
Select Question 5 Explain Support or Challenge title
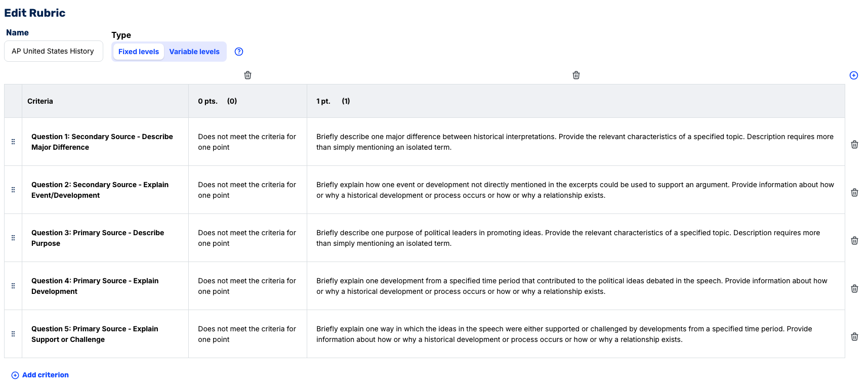[95, 334]
